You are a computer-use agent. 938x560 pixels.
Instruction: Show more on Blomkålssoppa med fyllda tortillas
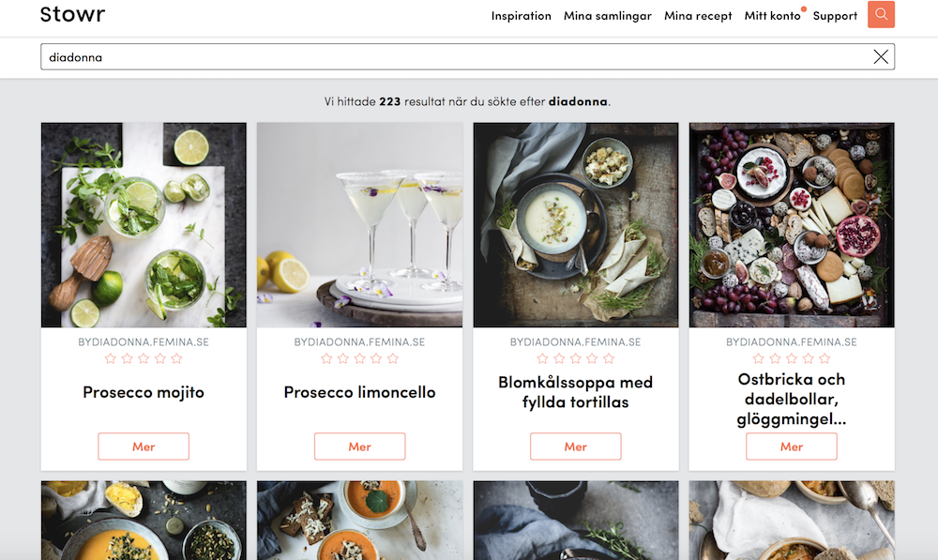tap(576, 446)
